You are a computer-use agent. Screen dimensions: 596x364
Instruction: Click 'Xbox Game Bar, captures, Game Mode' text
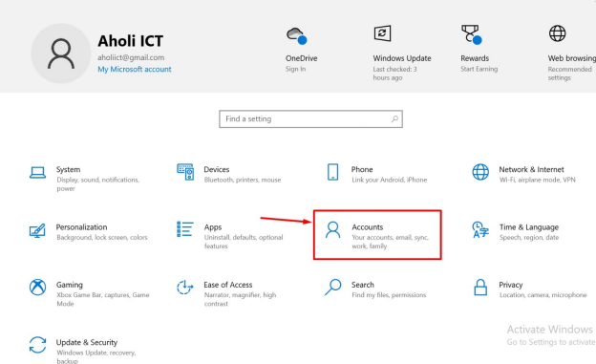pos(102,299)
